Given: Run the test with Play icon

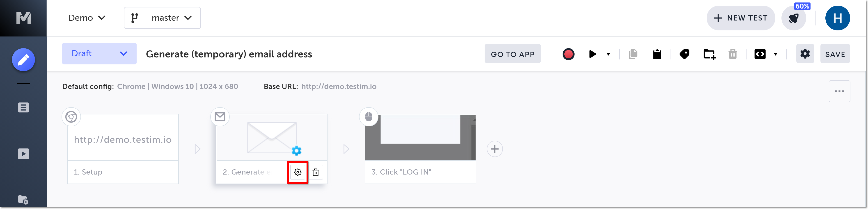Looking at the screenshot, I should [x=592, y=54].
